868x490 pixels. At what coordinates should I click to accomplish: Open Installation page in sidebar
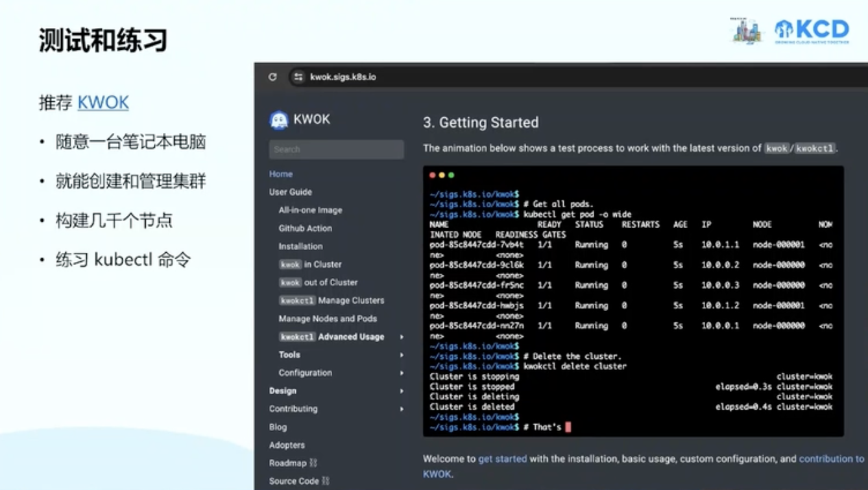[x=300, y=246]
